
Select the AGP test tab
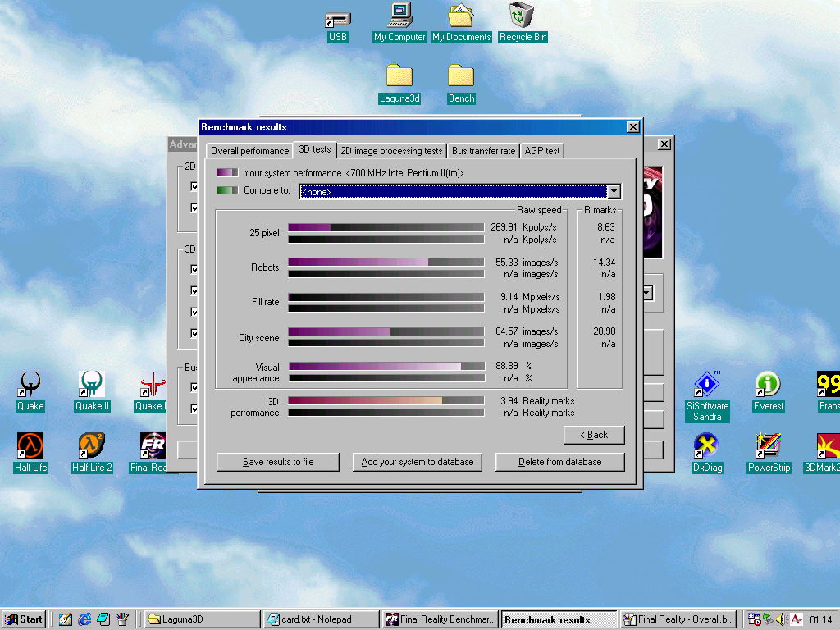541,151
